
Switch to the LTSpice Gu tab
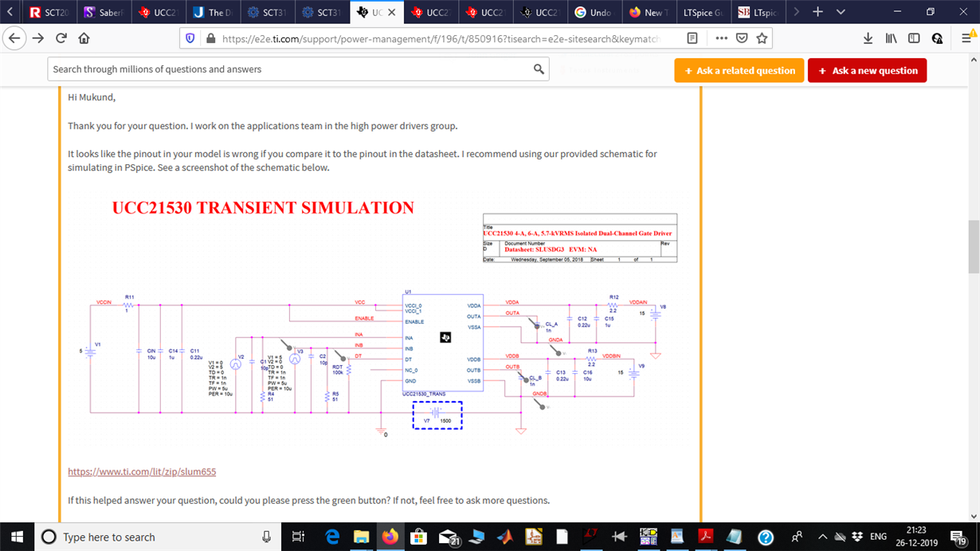(x=703, y=13)
